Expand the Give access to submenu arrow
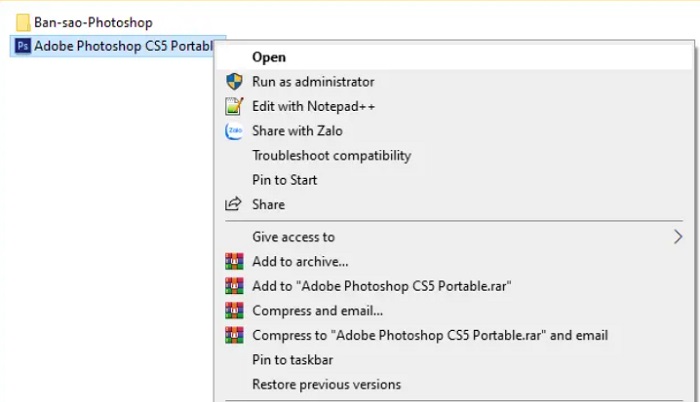700x402 pixels. click(x=678, y=237)
